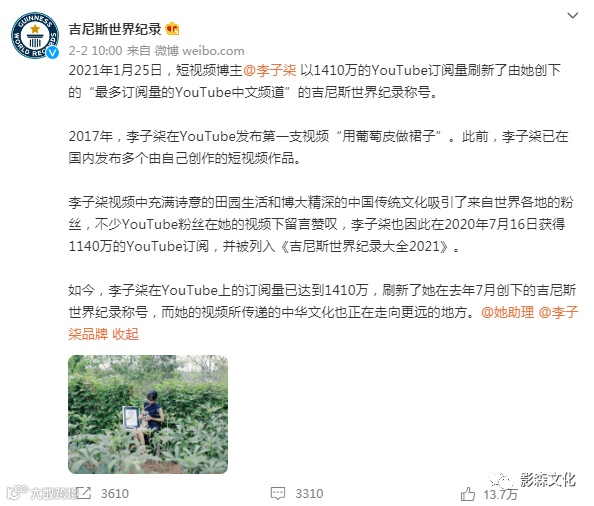Open the post options chevron menu
Viewport: 594px width, 506px height.
(572, 16)
